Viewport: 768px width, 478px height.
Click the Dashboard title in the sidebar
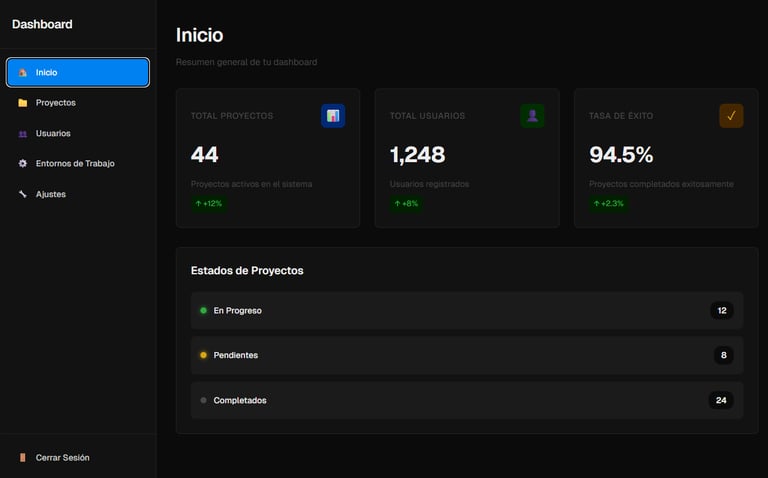[x=42, y=24]
